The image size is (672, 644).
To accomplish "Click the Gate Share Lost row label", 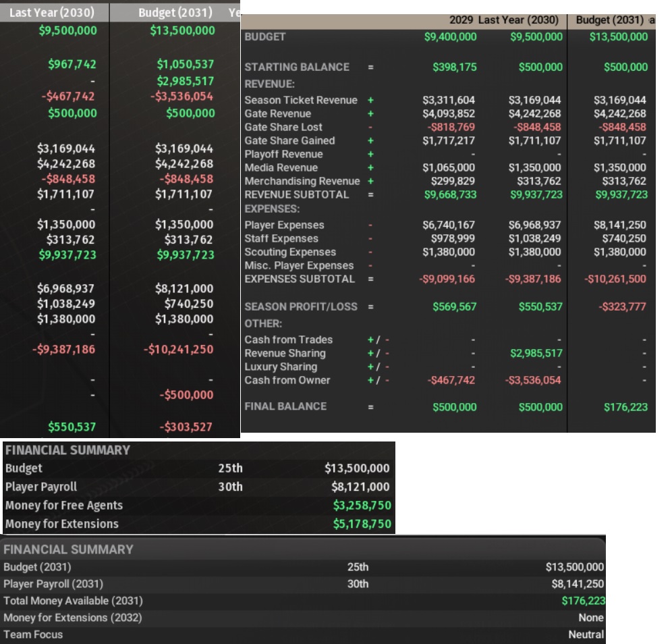I will click(x=283, y=127).
